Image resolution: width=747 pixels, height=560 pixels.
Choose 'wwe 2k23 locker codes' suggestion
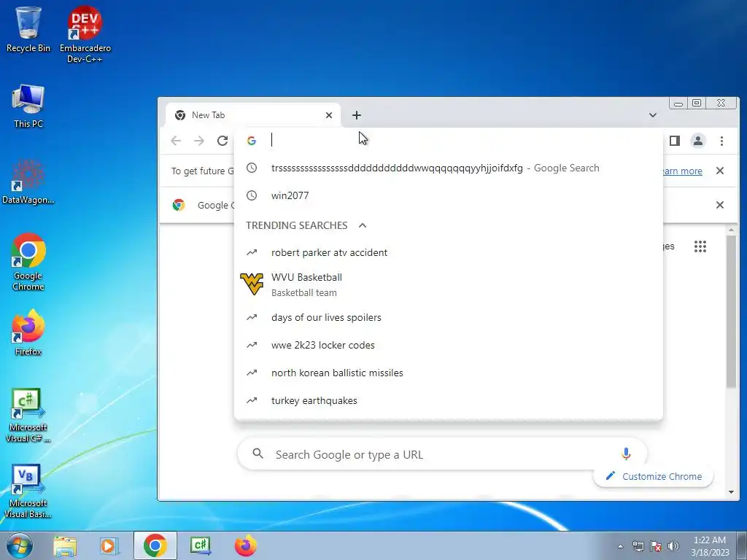(449, 345)
